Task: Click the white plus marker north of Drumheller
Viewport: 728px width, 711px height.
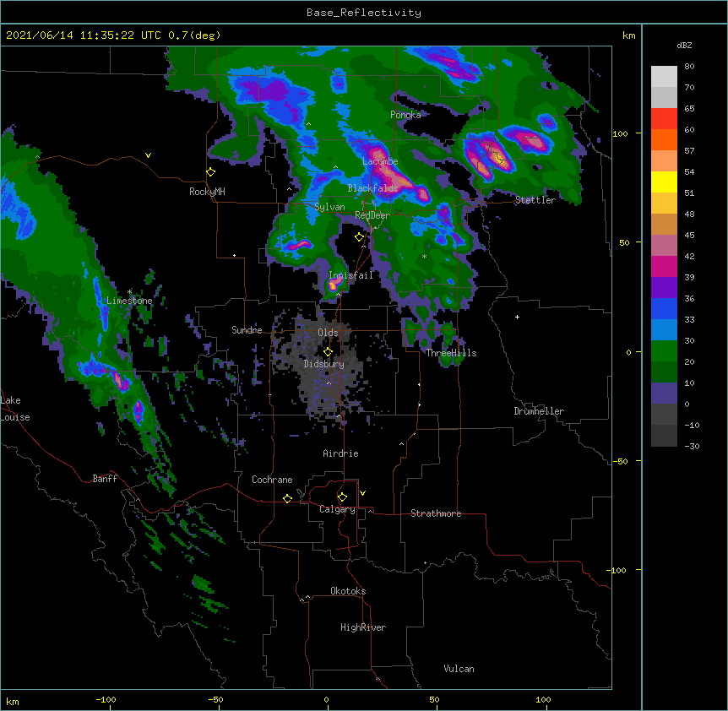Action: (x=517, y=317)
